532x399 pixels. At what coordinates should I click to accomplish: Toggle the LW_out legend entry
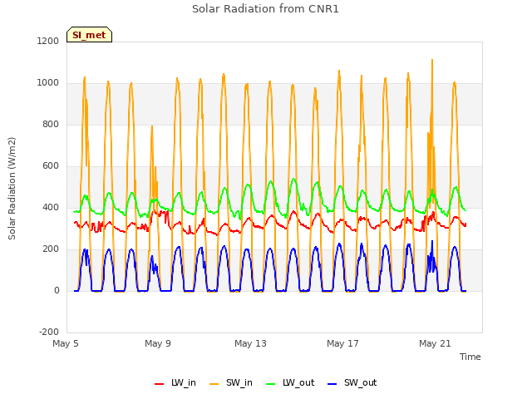tap(290, 382)
